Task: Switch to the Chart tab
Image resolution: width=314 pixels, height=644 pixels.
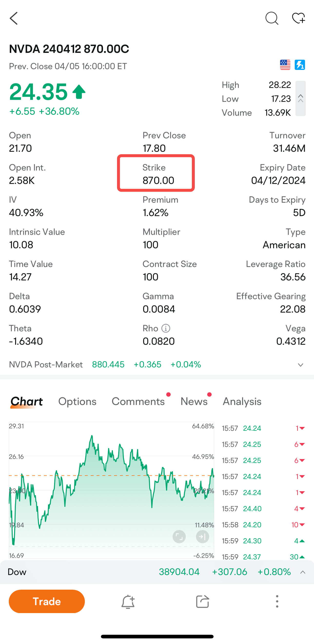Action: click(27, 402)
